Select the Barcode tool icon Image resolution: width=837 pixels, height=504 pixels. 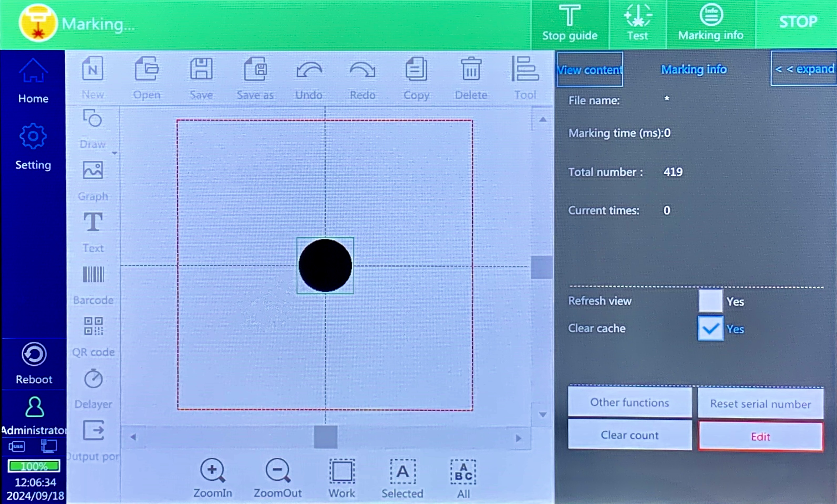(x=94, y=275)
